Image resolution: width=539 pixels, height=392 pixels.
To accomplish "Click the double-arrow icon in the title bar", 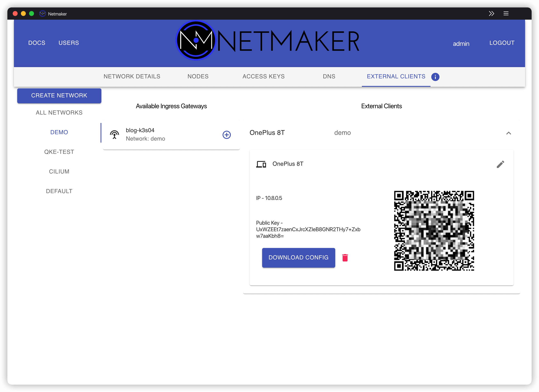I will pyautogui.click(x=491, y=14).
